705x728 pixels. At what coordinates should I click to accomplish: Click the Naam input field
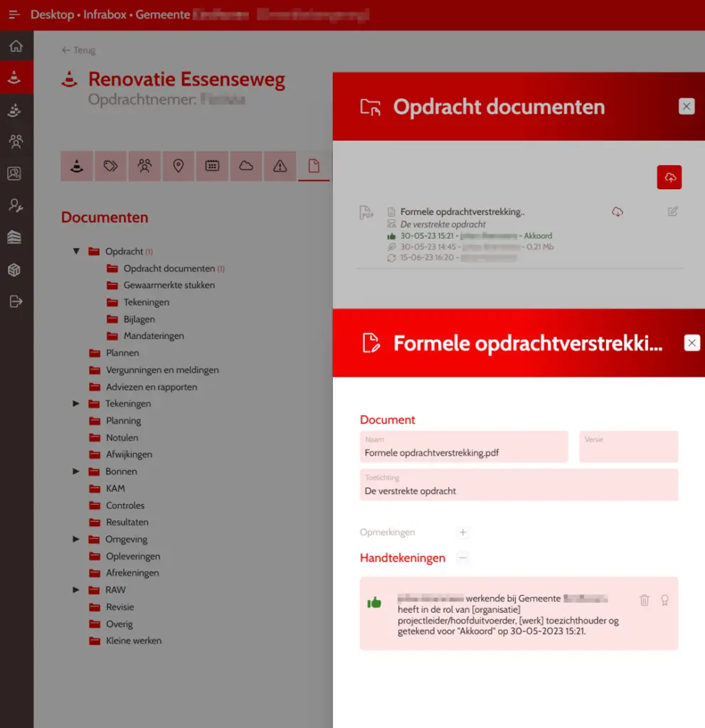[464, 446]
